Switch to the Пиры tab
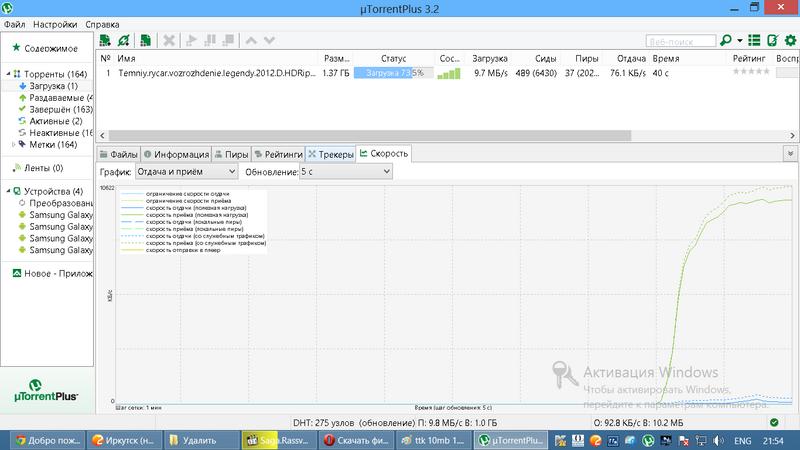 tap(232, 154)
